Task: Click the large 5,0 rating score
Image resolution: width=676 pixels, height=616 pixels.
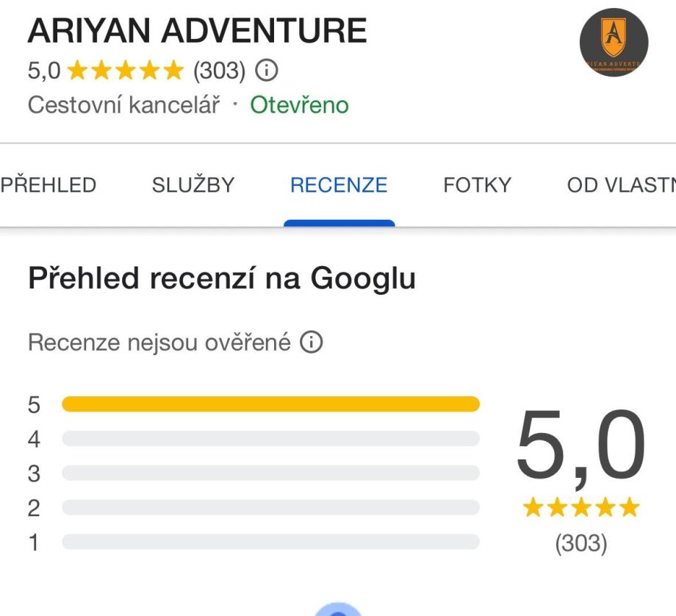Action: click(580, 447)
